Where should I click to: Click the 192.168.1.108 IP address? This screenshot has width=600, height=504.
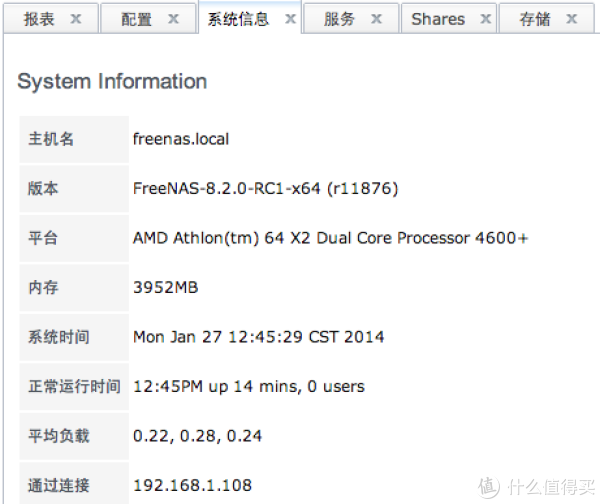pyautogui.click(x=192, y=486)
